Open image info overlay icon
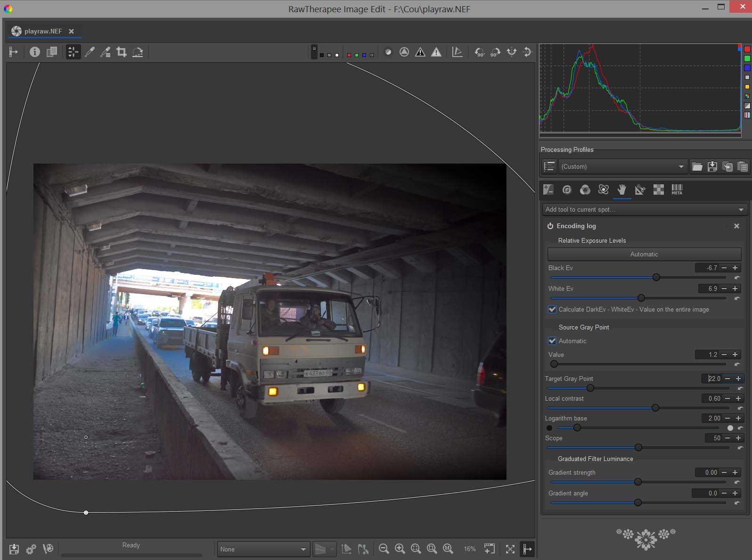 click(35, 52)
